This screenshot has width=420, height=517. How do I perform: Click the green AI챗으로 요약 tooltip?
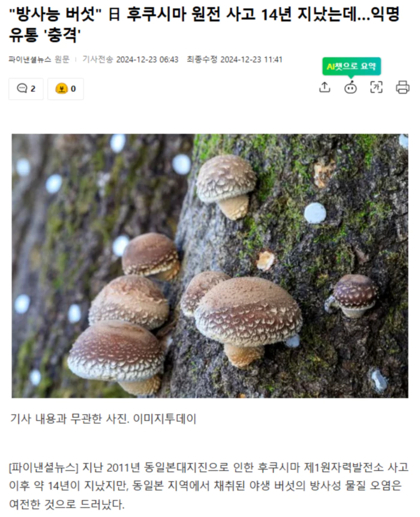(352, 66)
